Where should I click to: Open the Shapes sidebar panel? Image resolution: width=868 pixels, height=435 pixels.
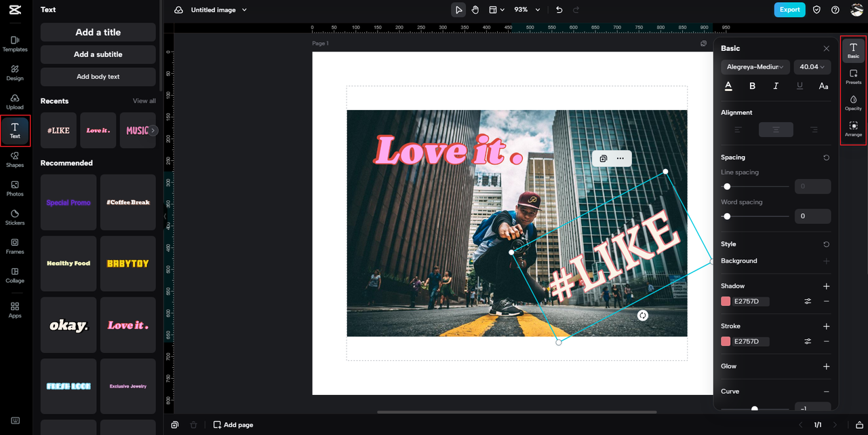(15, 159)
